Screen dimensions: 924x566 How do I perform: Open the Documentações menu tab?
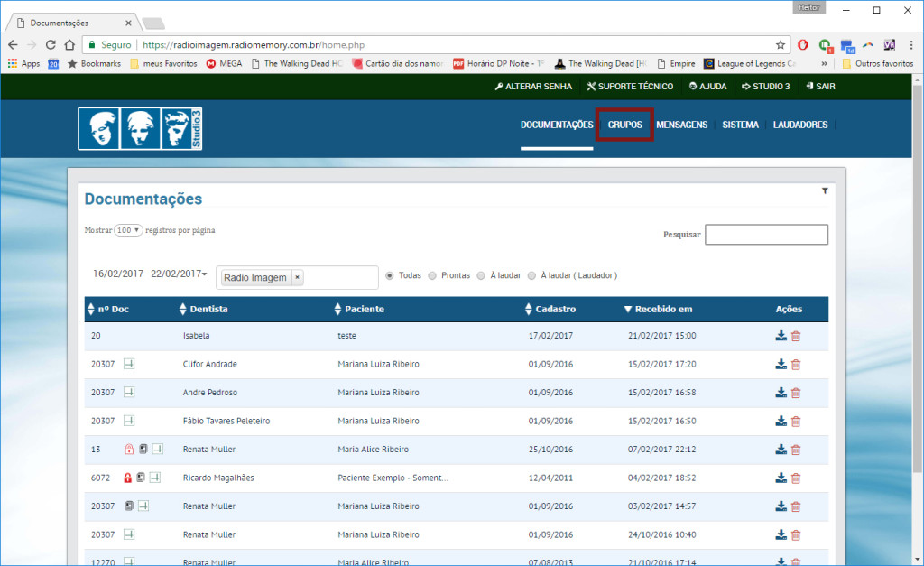point(557,125)
